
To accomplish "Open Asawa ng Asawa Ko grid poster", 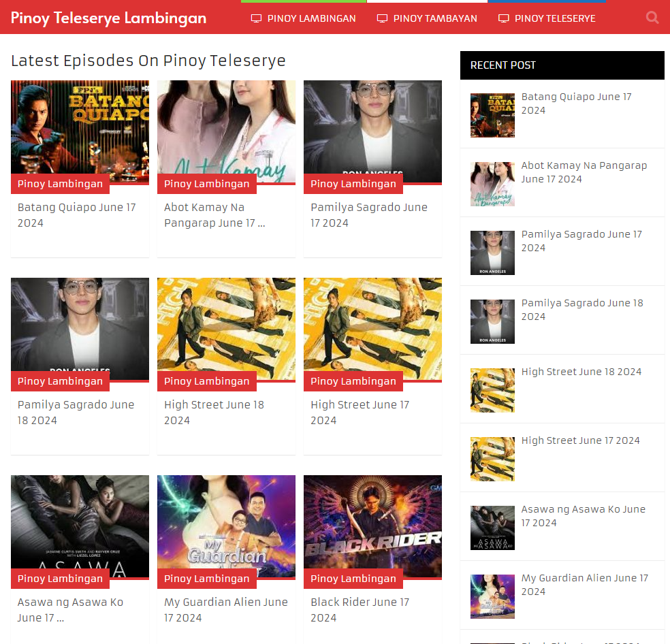I will pyautogui.click(x=80, y=522).
